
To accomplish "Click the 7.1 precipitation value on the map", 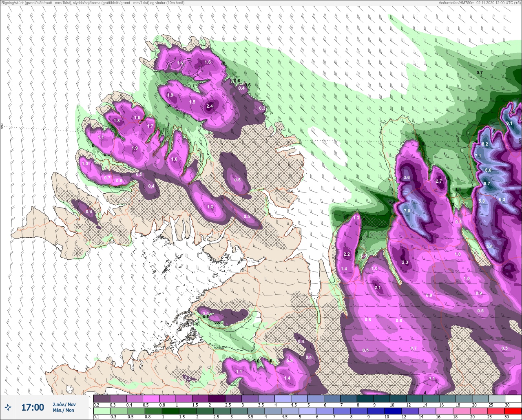I will (x=478, y=156).
